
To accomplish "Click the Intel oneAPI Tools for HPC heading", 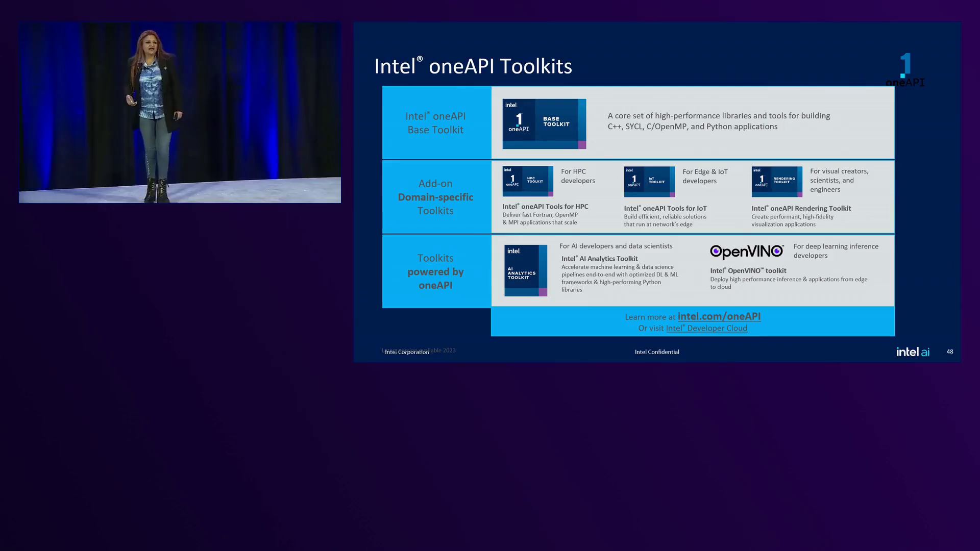I will (x=545, y=207).
